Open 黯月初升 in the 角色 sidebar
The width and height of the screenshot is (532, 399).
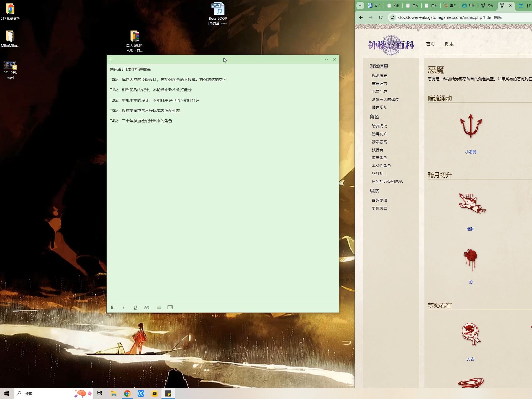click(x=379, y=134)
